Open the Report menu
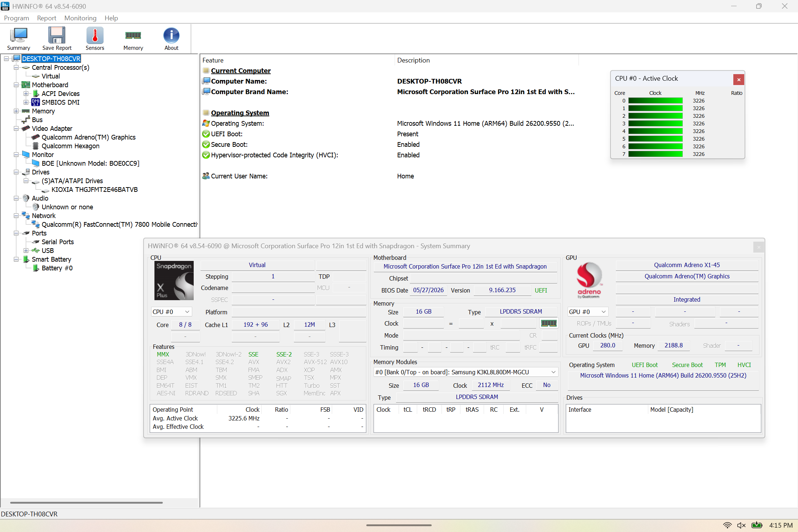This screenshot has height=532, width=798. click(47, 18)
